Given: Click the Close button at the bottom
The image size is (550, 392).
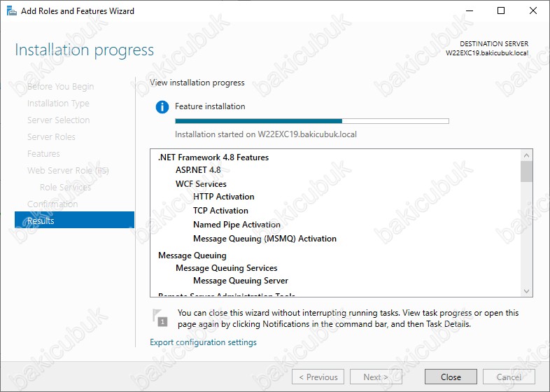Looking at the screenshot, I should [451, 377].
